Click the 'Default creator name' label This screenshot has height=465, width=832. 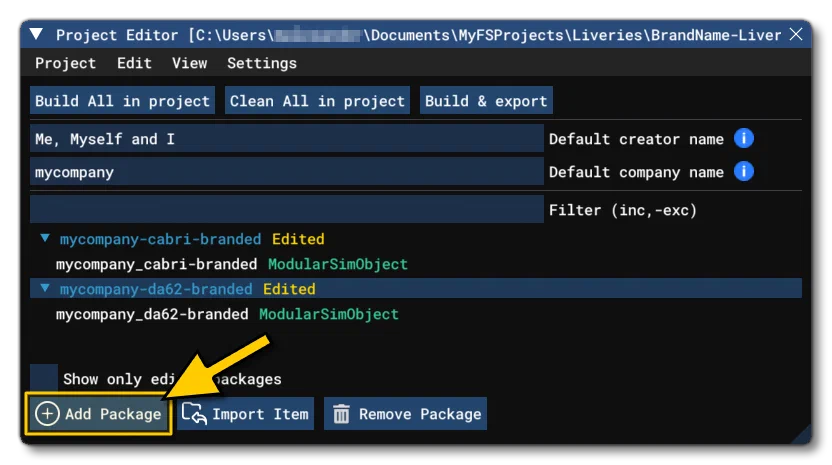[636, 139]
